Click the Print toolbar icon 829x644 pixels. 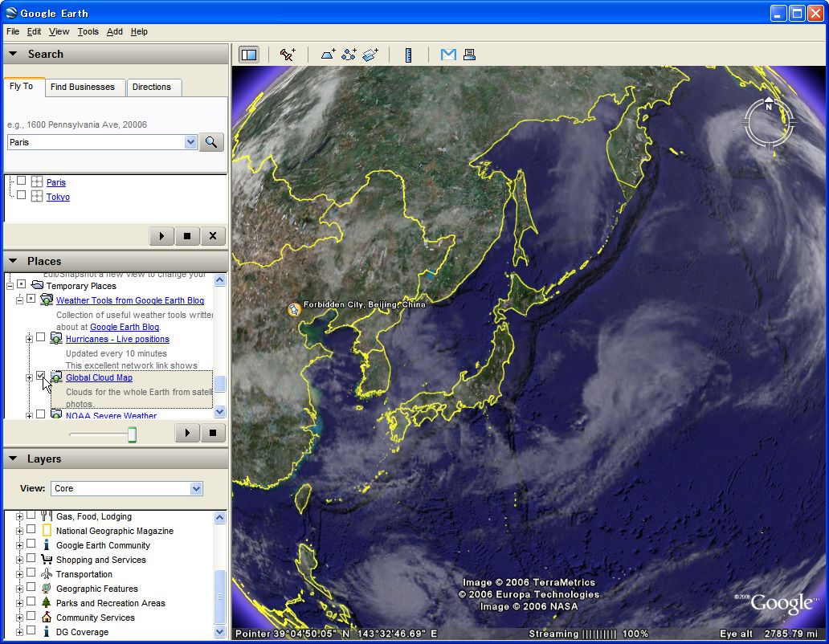[469, 55]
